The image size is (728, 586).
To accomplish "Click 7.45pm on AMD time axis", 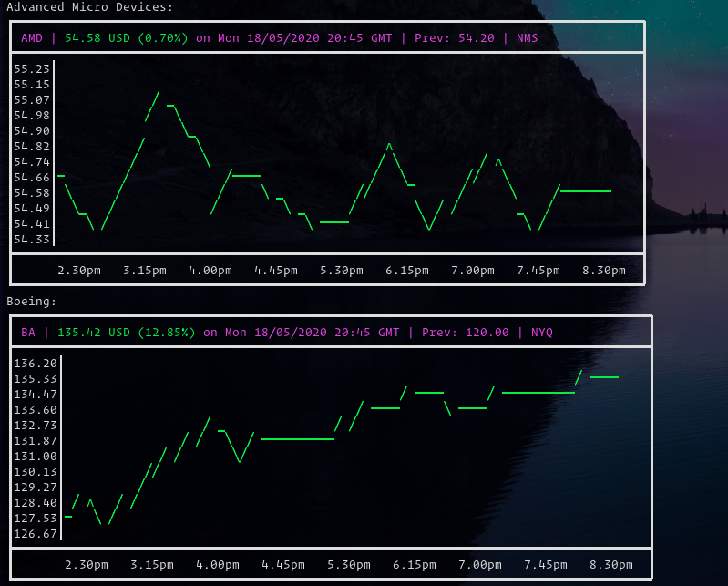I will point(538,271).
